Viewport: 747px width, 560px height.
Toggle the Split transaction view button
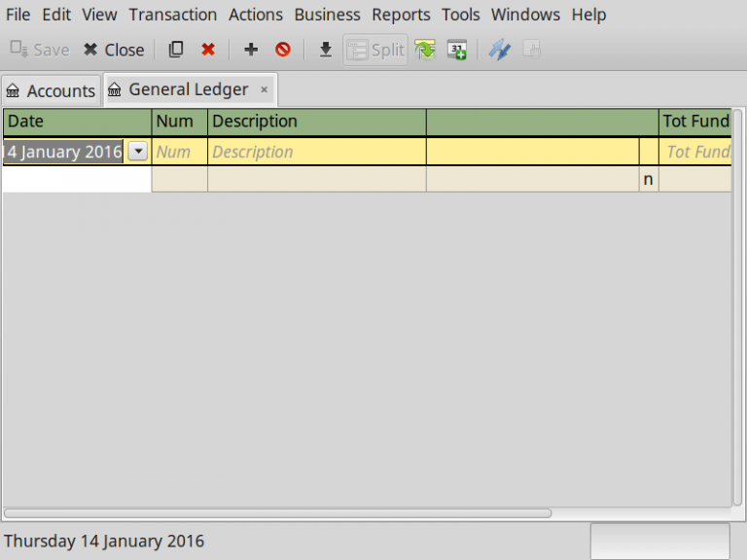(x=375, y=50)
